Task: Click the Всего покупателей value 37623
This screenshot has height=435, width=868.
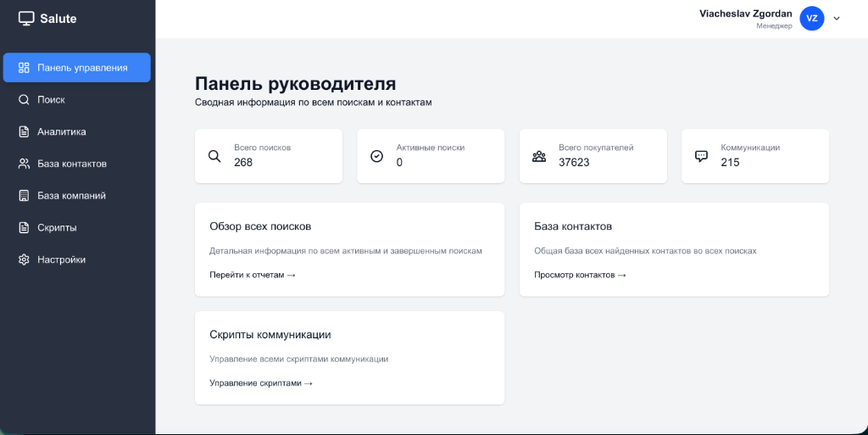Action: (x=574, y=162)
